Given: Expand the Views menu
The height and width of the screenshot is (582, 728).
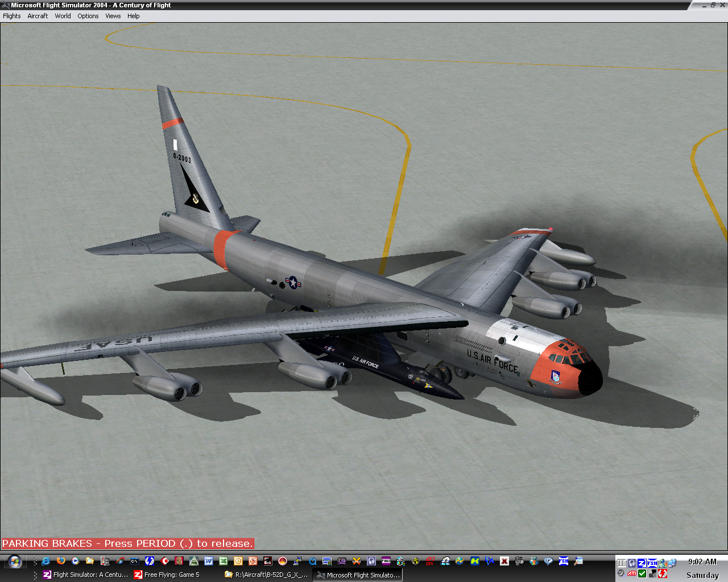Looking at the screenshot, I should click(113, 16).
